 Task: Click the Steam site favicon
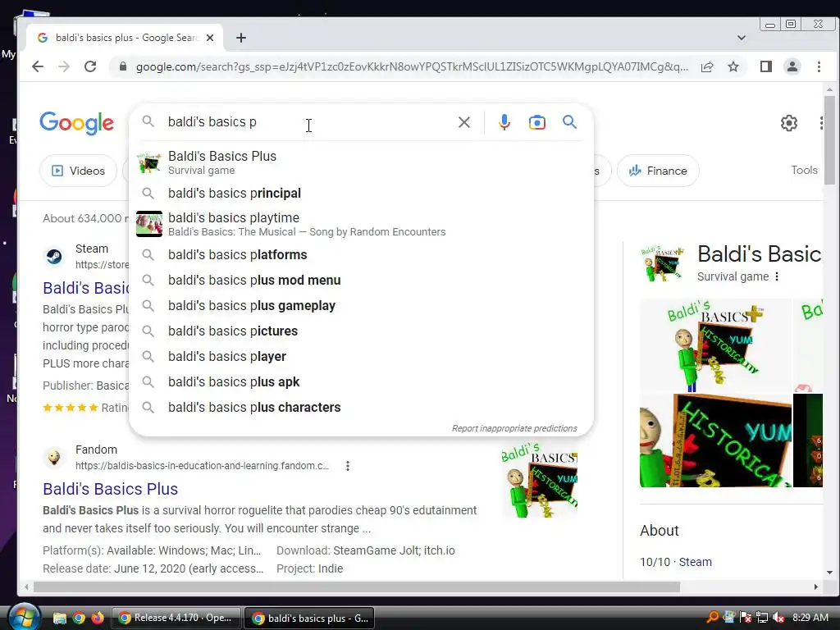tap(53, 257)
